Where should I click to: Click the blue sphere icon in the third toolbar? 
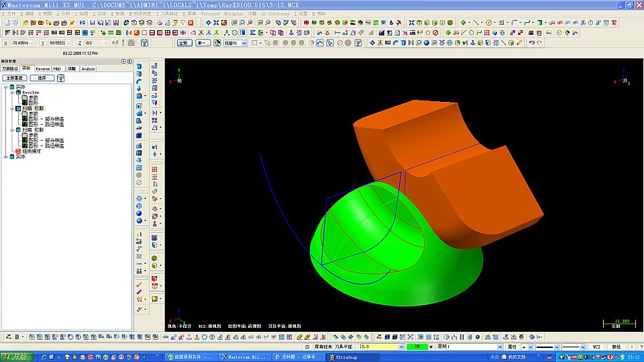[x=427, y=43]
